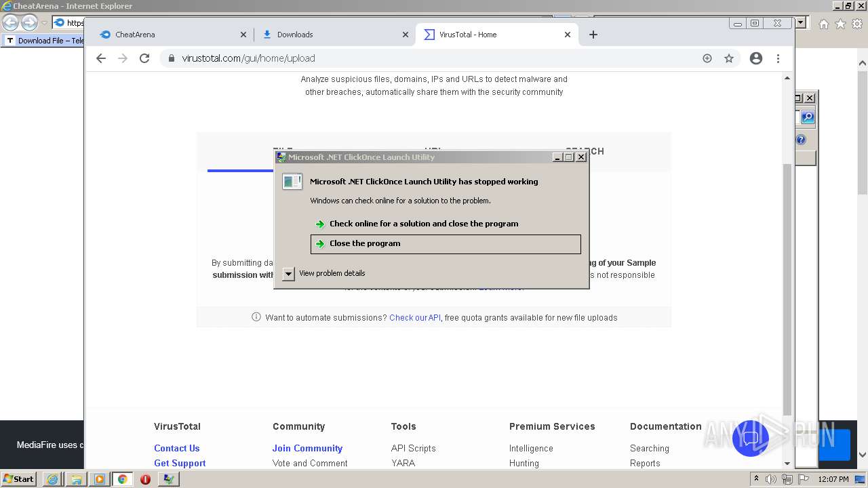Screen dimensions: 868x488
Task: Open Searching documentation link
Action: [650, 448]
